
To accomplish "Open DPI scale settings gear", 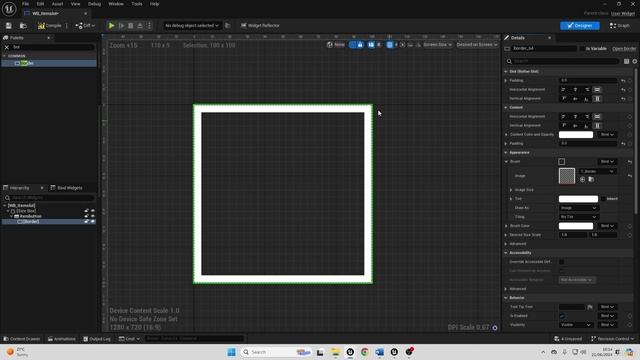I will 495,328.
